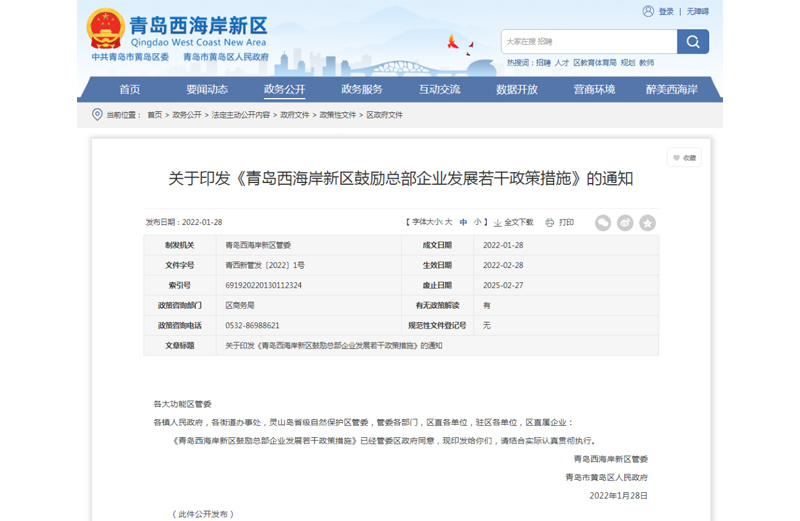Go to 要闻动态 in navigation bar
This screenshot has width=800, height=521.
coord(207,89)
